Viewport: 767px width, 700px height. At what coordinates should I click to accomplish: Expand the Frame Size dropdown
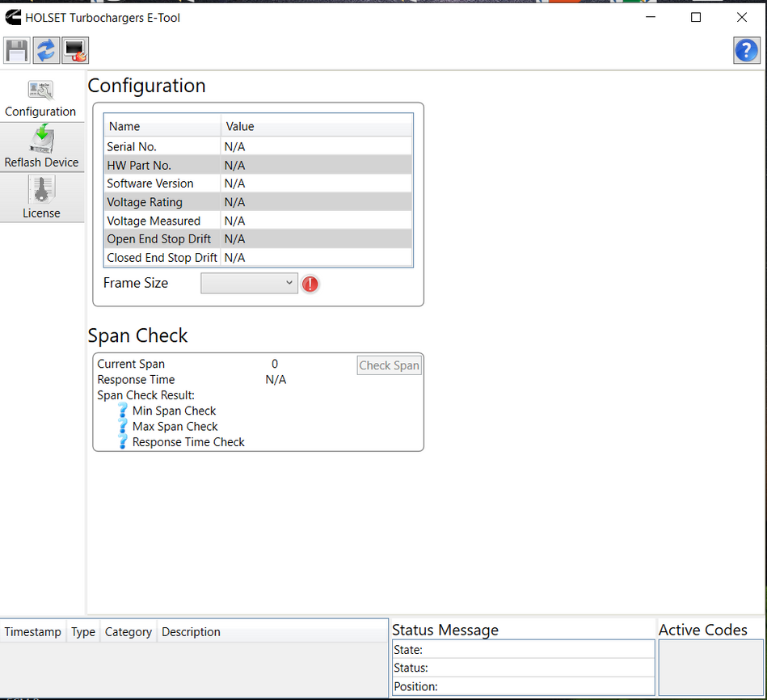coord(249,283)
